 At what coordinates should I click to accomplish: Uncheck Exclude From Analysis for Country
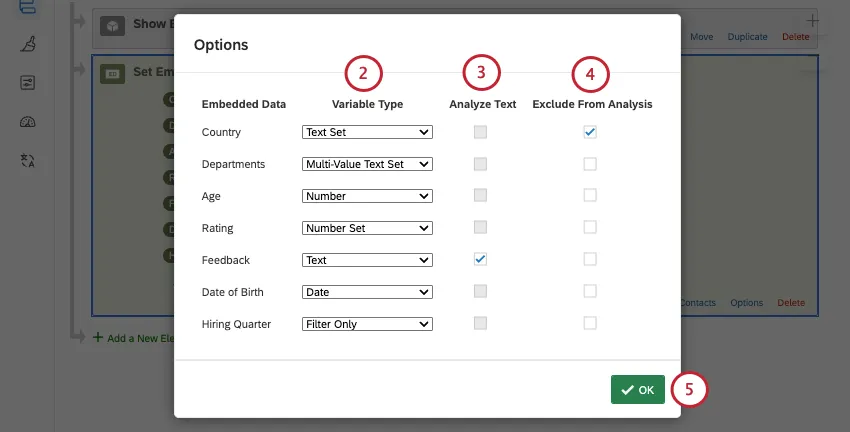(590, 132)
